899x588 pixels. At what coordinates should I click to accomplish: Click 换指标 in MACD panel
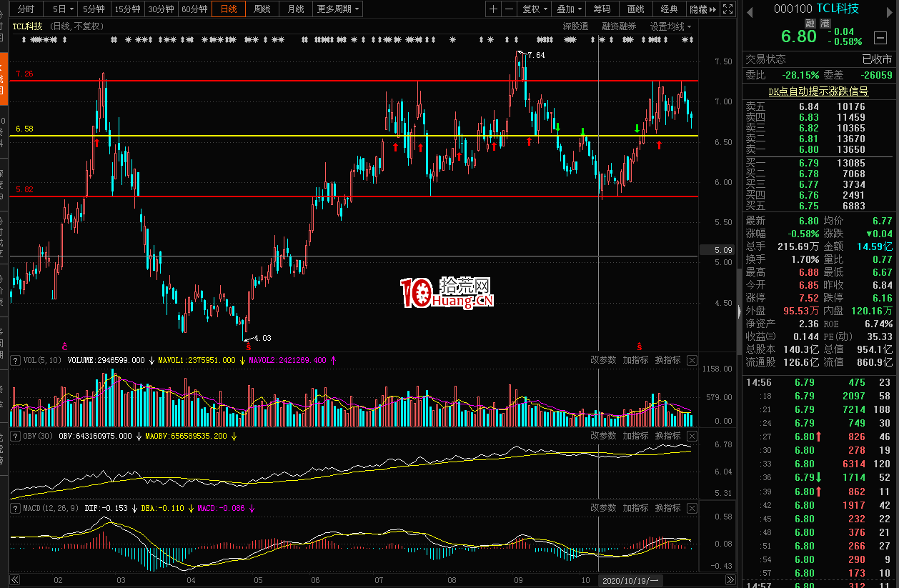tap(667, 508)
